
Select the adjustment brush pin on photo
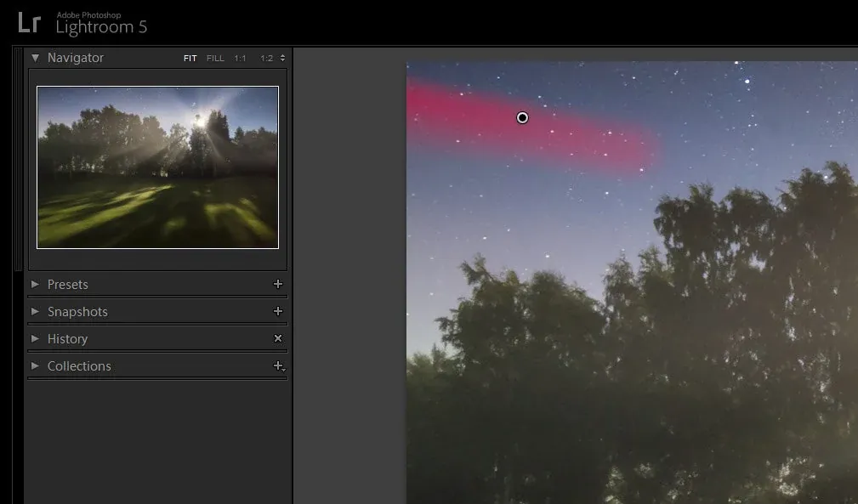[522, 118]
